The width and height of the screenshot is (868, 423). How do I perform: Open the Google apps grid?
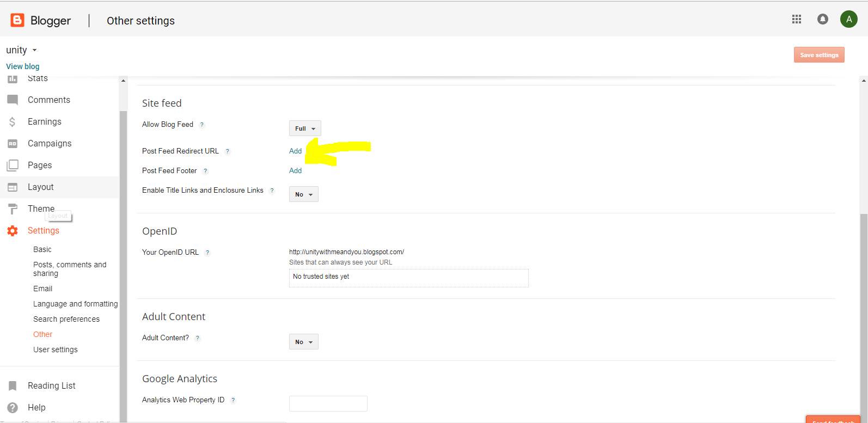pos(797,20)
